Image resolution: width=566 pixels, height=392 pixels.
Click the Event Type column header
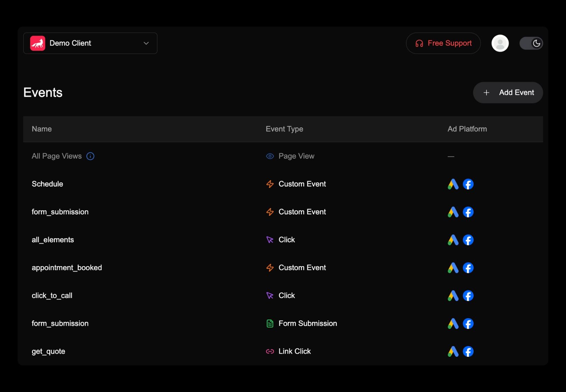point(284,129)
